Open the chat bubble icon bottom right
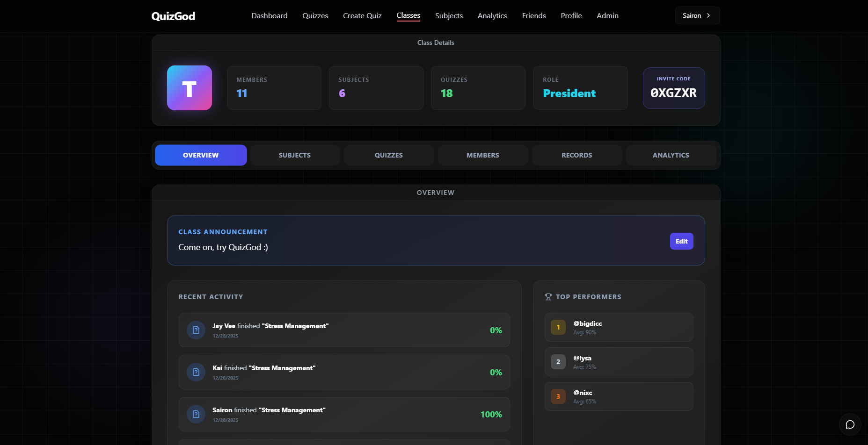The image size is (868, 445). [x=850, y=424]
